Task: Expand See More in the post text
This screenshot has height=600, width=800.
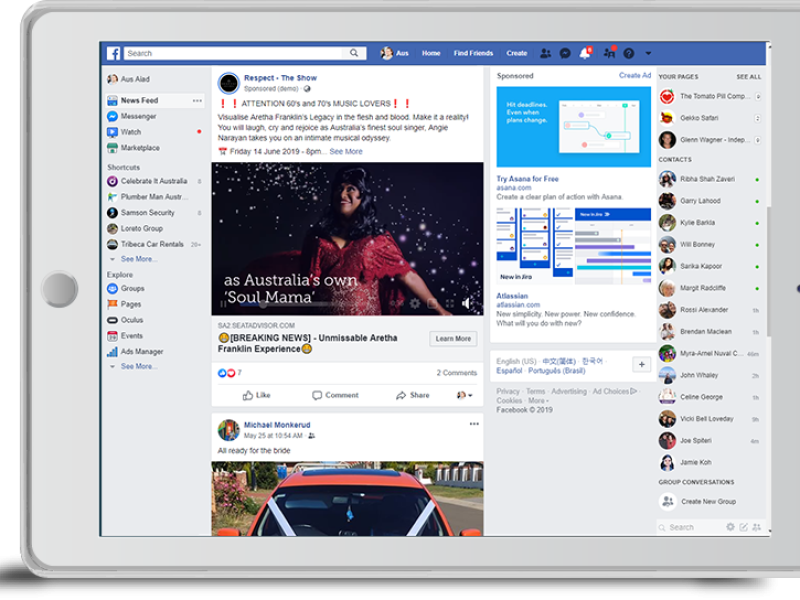Action: click(346, 152)
